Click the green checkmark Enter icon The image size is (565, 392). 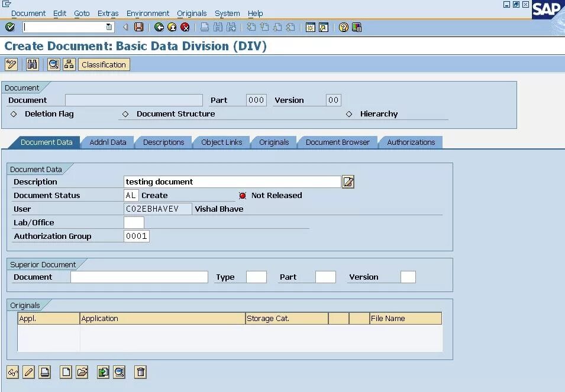pos(10,27)
